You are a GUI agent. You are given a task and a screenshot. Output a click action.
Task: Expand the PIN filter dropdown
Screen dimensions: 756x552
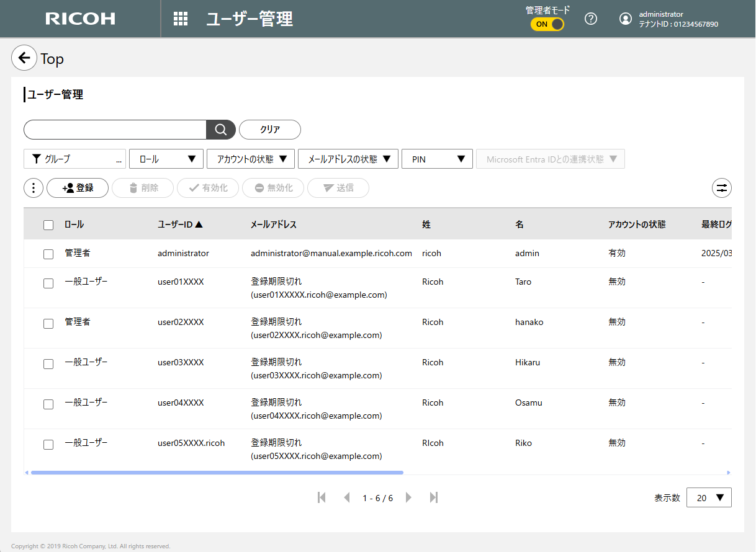click(x=438, y=159)
